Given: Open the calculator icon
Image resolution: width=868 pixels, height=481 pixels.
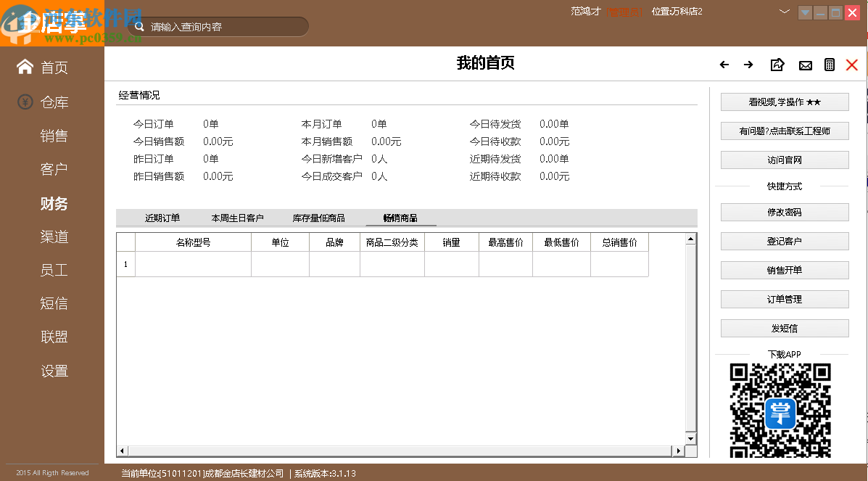Looking at the screenshot, I should tap(830, 65).
